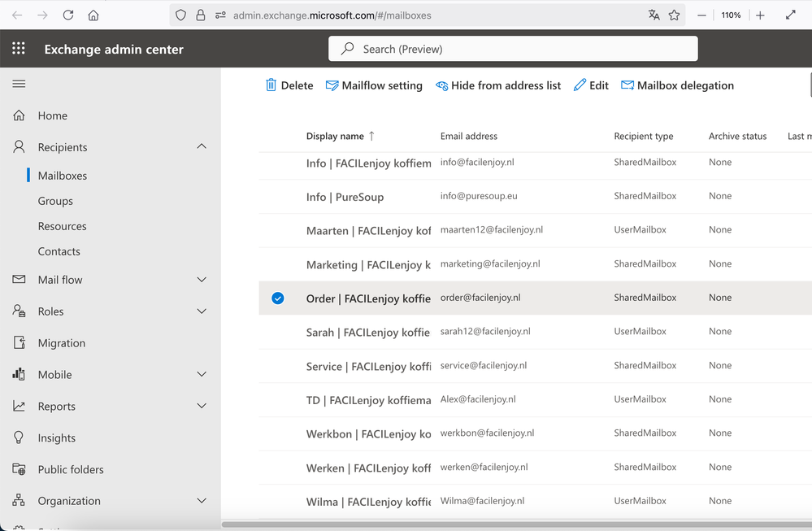Select the Alex@facilenjoy.nl email cell
812x531 pixels.
(x=478, y=399)
